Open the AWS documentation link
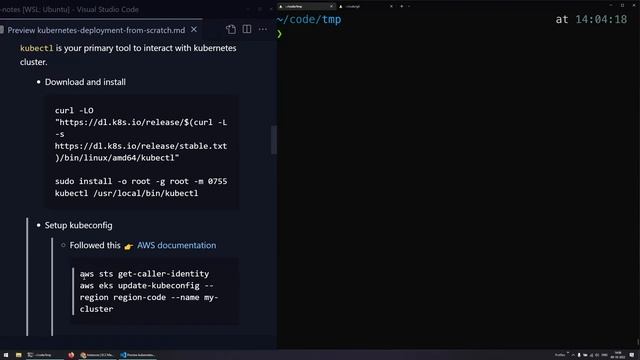 tap(176, 245)
